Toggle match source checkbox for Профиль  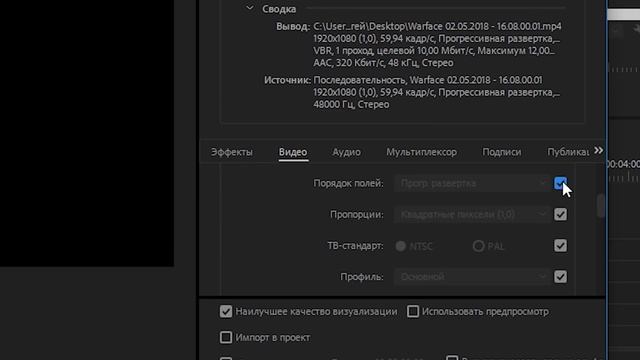(560, 277)
